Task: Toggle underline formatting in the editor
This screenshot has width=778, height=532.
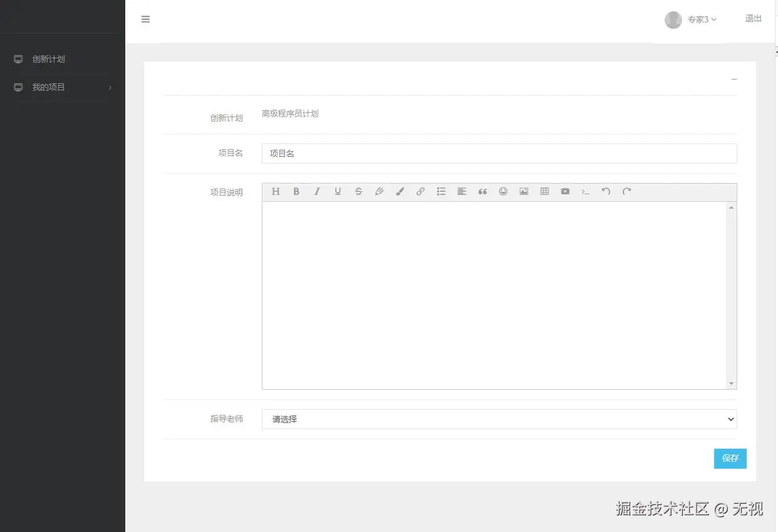Action: 338,192
